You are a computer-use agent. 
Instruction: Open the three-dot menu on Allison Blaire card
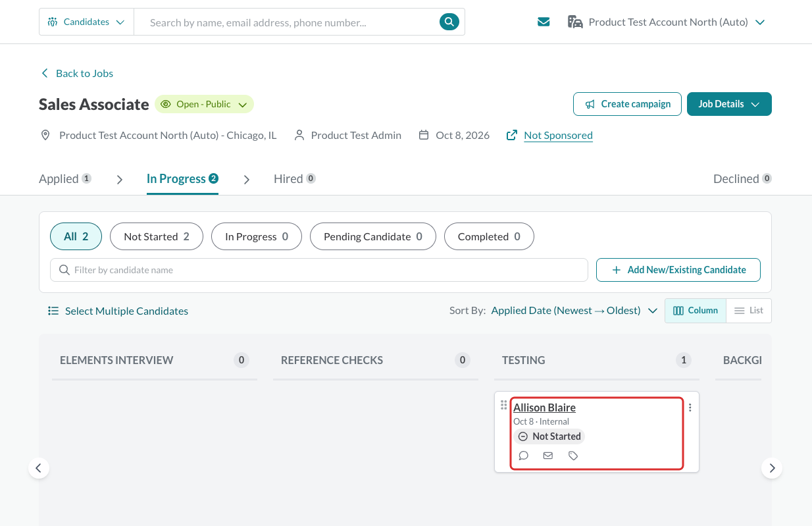point(690,408)
